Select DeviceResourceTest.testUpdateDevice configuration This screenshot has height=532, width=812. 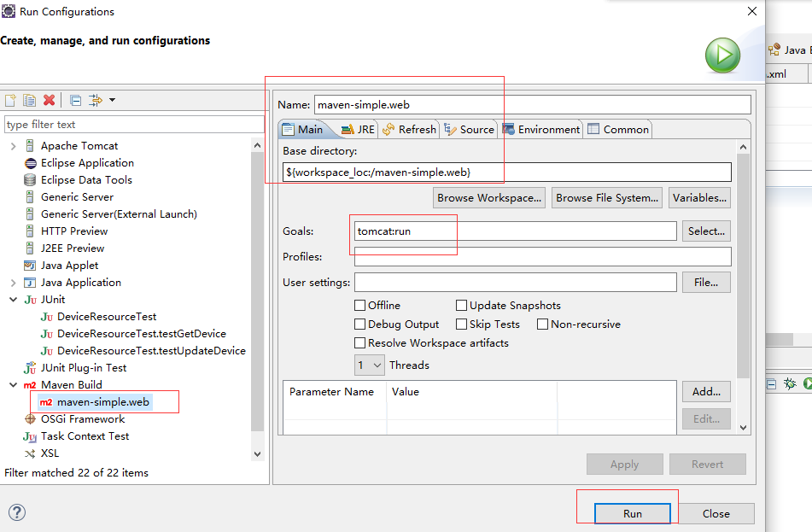[x=151, y=351]
